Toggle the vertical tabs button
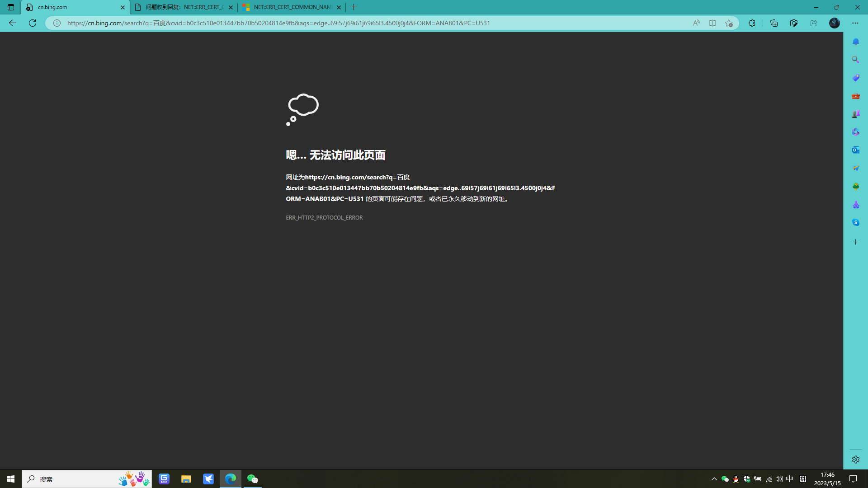The width and height of the screenshot is (868, 488). (11, 7)
